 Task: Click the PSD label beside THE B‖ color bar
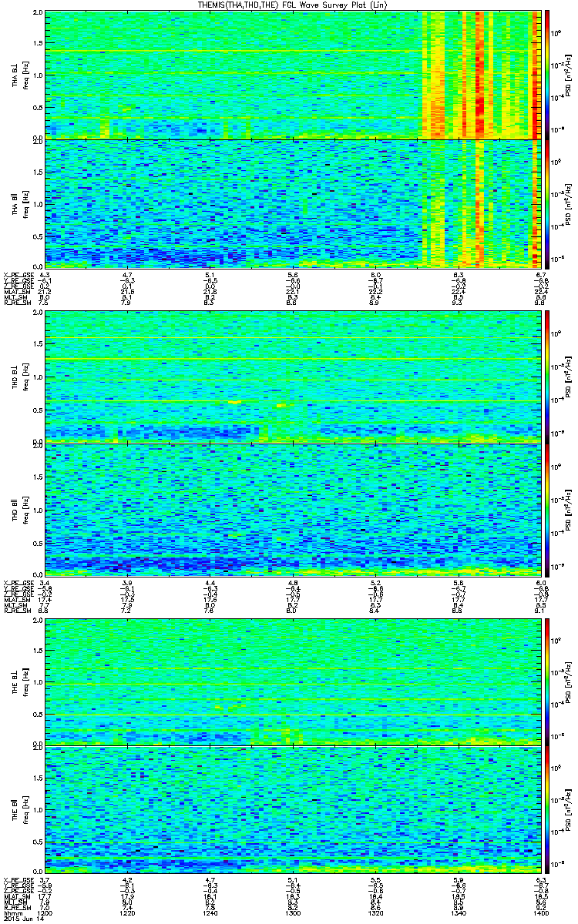click(570, 808)
